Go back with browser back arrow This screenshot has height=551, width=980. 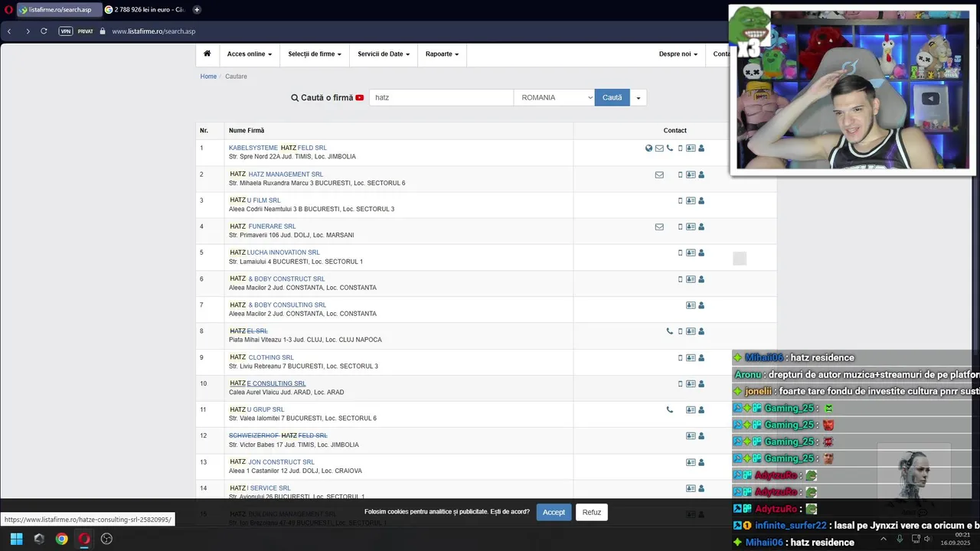pos(9,31)
